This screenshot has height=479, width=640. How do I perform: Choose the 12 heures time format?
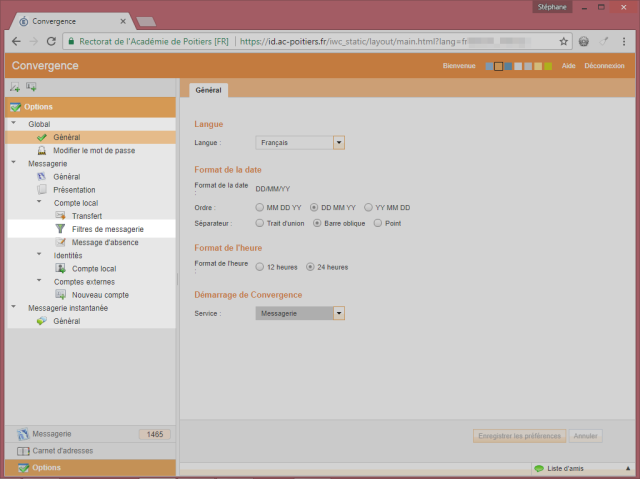260,267
